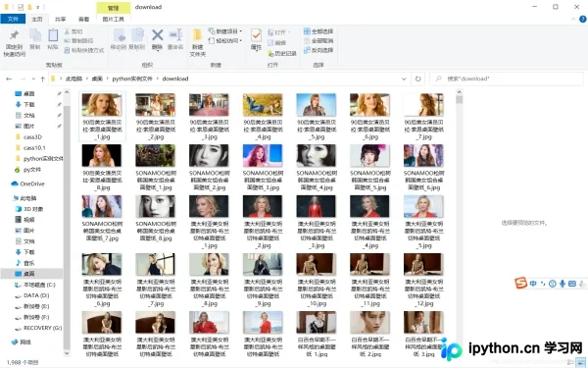
Task: Open the 文件 (File) tab
Action: pyautogui.click(x=13, y=19)
